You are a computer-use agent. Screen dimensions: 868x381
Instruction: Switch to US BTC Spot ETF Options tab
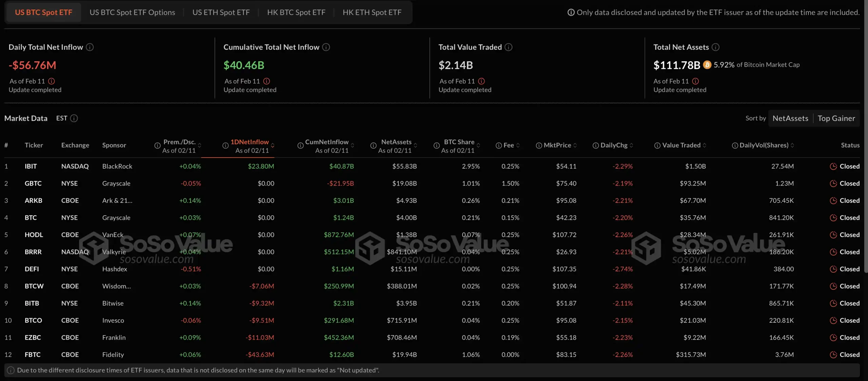tap(132, 12)
